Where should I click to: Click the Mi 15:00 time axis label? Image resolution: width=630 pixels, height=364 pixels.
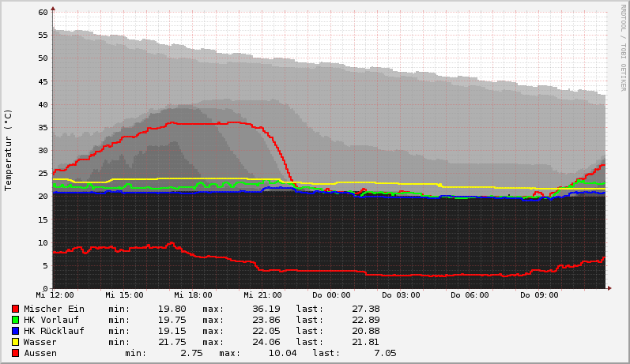[x=124, y=295]
